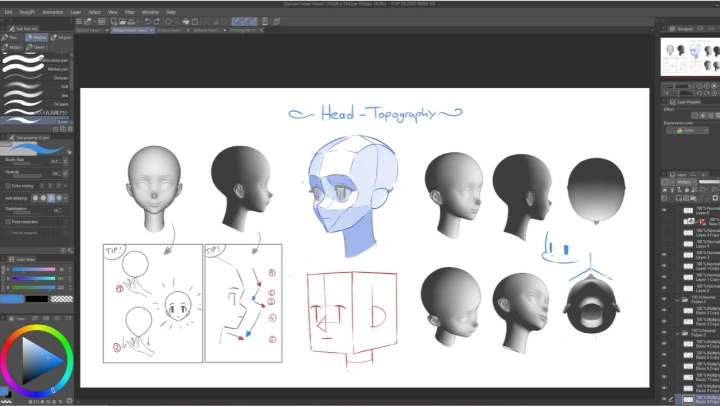Image resolution: width=720 pixels, height=406 pixels.
Task: Open the command bar hamburger menu
Action: [x=79, y=21]
